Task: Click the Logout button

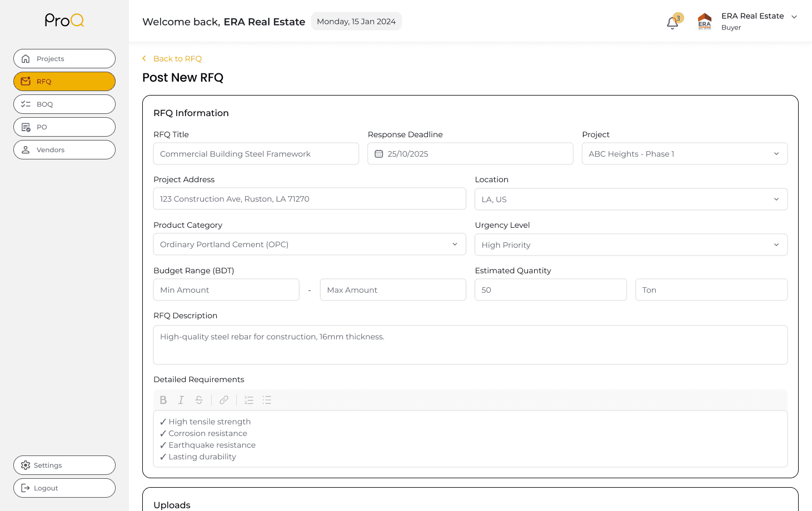Action: 64,488
